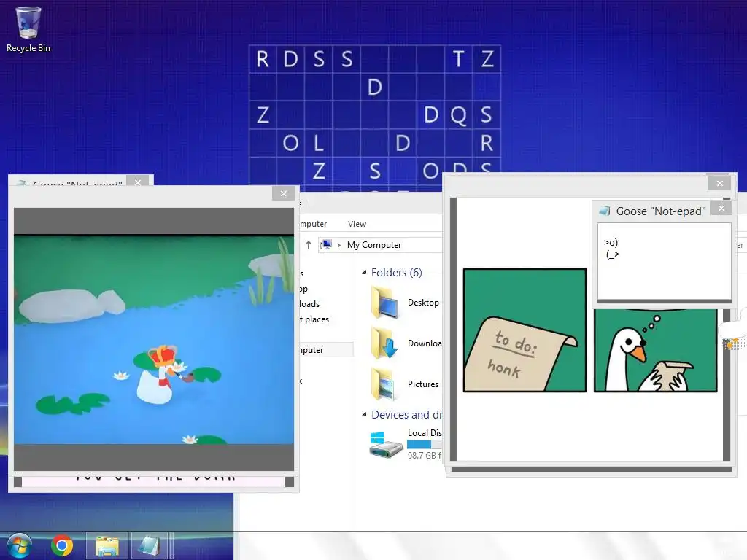Viewport: 747px width, 560px height.
Task: Select 'Desktop' folder label
Action: click(x=423, y=303)
